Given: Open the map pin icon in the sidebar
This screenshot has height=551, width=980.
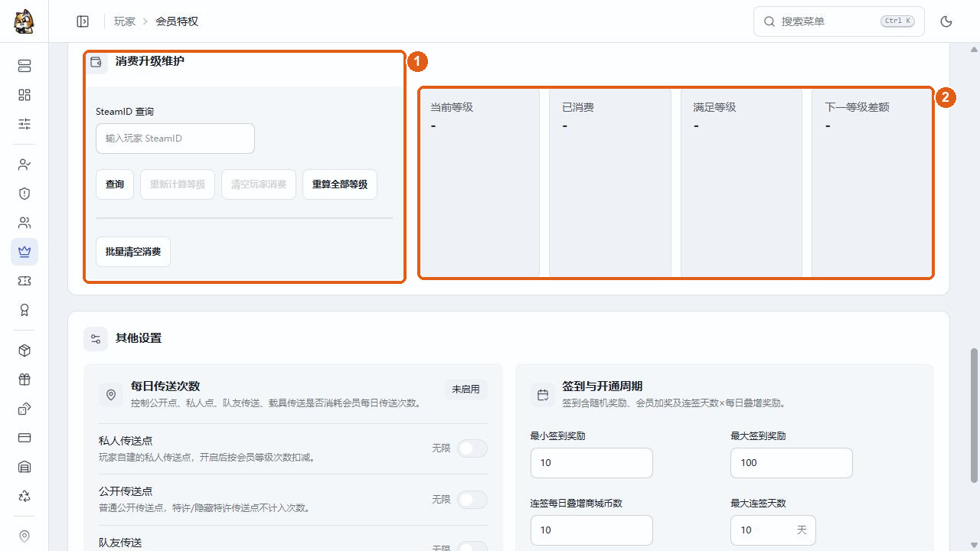Looking at the screenshot, I should click(x=24, y=536).
